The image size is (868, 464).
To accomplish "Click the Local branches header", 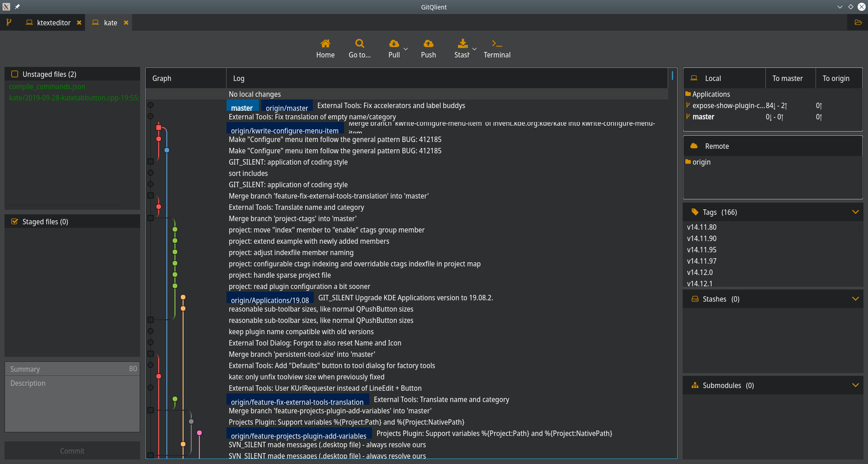I will (x=724, y=78).
